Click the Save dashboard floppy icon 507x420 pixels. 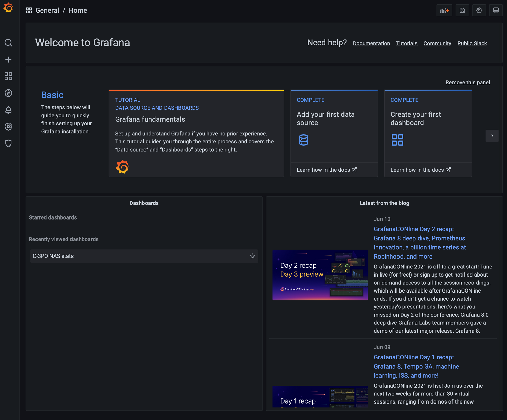[x=462, y=10]
